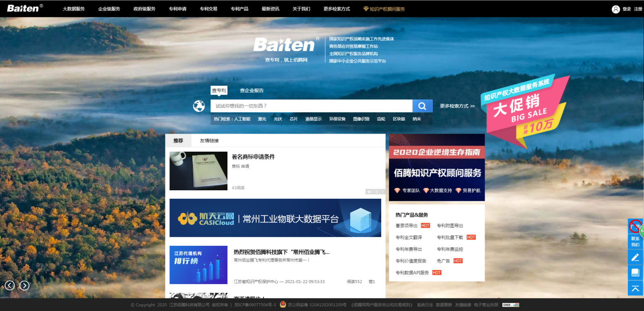Open 系统日志 footer link
This screenshot has width=644, height=311.
[x=425, y=305]
